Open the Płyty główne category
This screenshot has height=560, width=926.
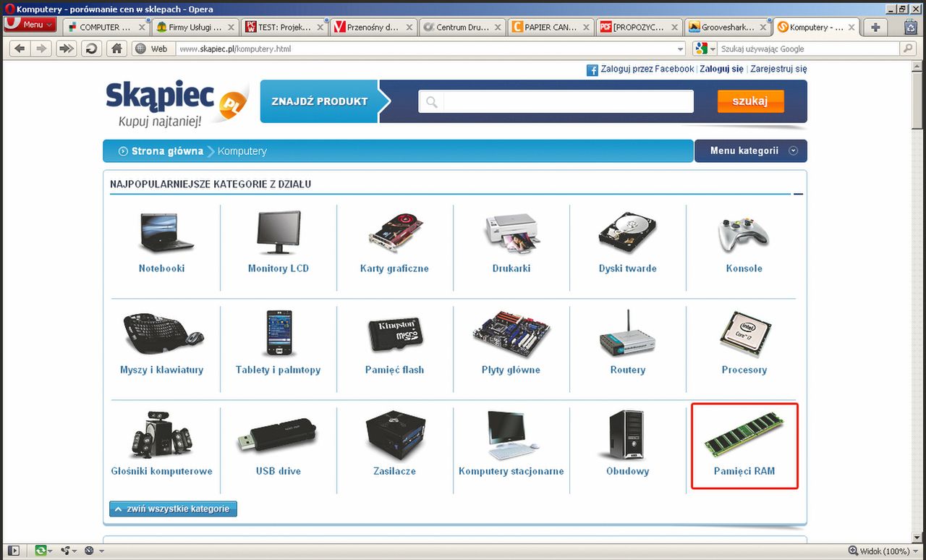(x=511, y=344)
